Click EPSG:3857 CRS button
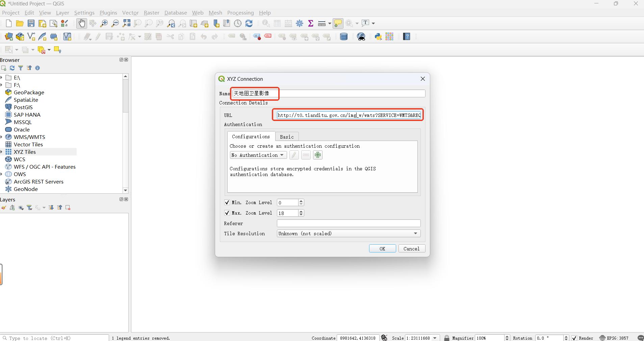 click(614, 338)
